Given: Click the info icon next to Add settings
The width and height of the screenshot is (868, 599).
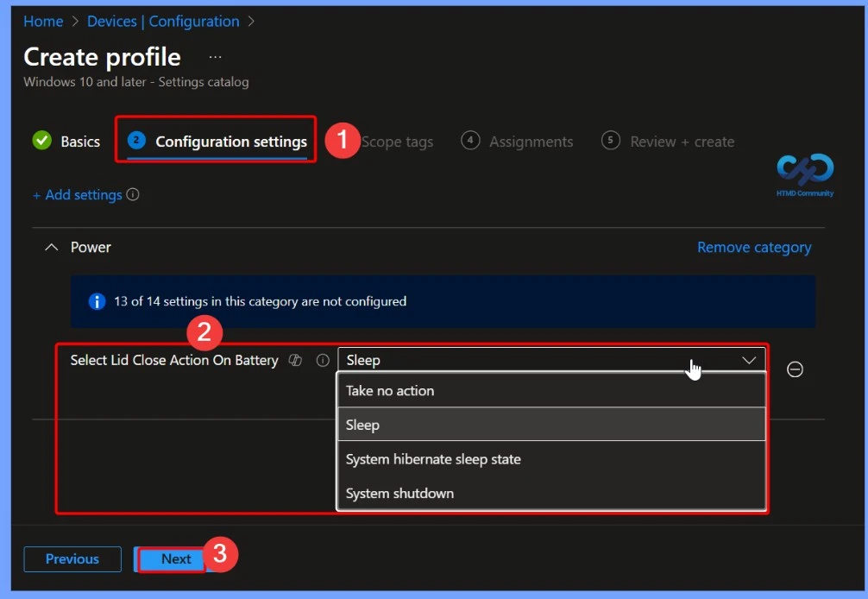Looking at the screenshot, I should point(134,194).
